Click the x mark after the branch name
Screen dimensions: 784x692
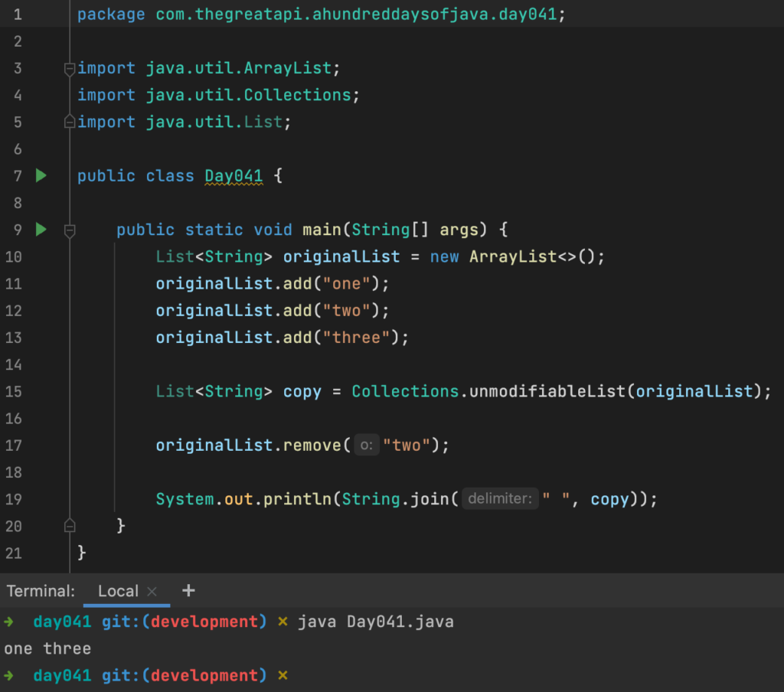point(284,622)
